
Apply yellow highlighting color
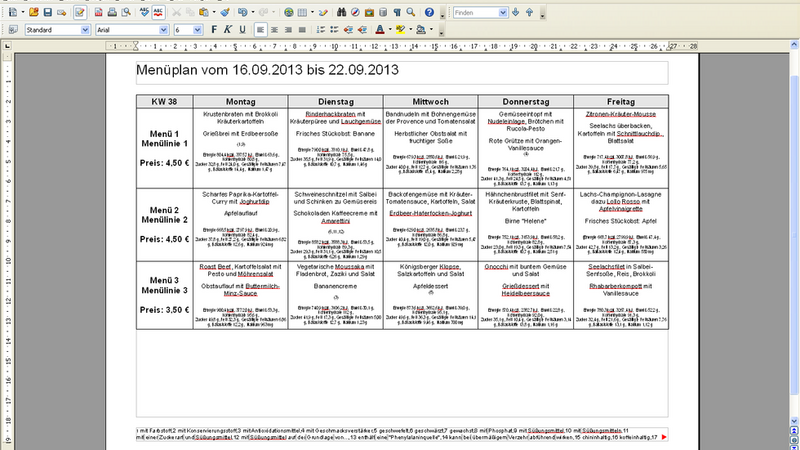click(x=401, y=30)
